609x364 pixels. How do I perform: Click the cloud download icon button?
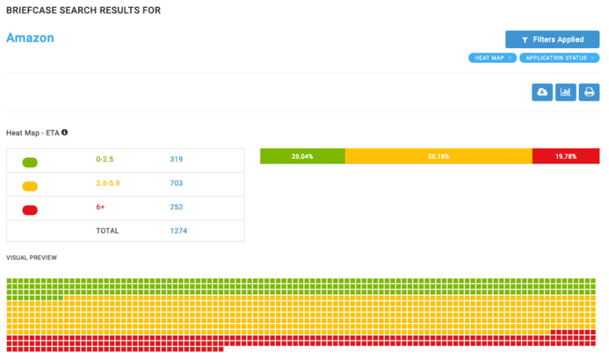click(x=542, y=92)
